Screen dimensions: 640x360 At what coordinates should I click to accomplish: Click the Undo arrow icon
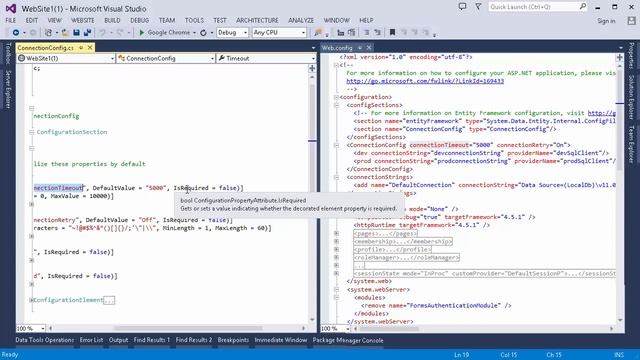[x=102, y=32]
